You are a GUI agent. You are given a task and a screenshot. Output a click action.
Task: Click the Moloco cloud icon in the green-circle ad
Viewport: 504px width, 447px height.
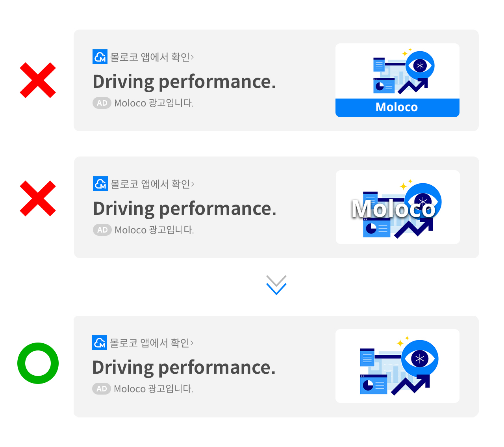click(100, 343)
